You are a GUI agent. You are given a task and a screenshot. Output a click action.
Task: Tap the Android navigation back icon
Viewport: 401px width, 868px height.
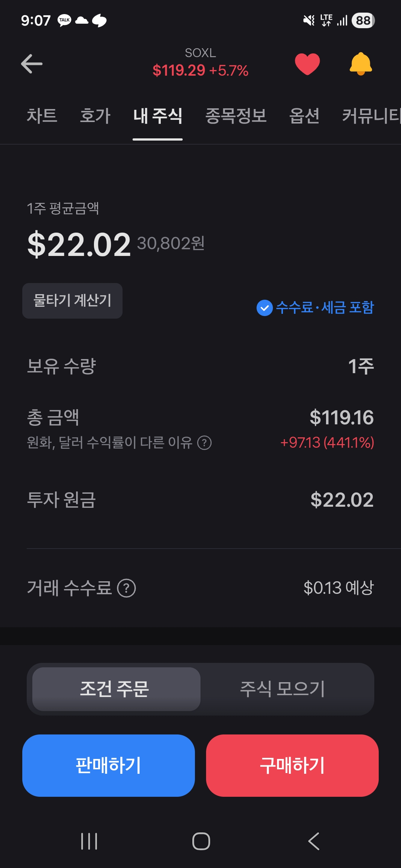(x=314, y=841)
